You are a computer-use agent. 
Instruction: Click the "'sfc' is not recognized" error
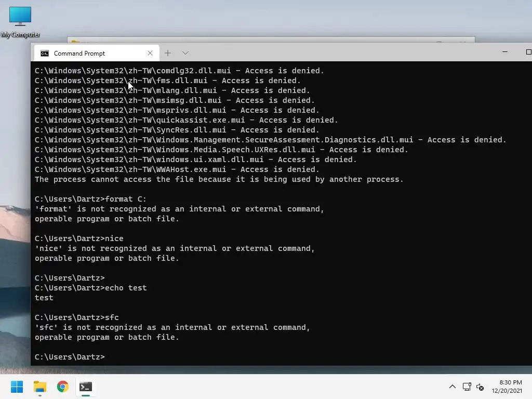coord(172,332)
